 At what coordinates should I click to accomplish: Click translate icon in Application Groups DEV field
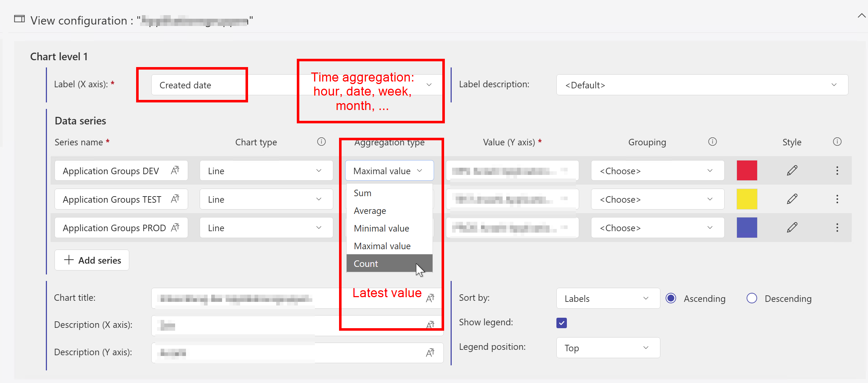coord(175,170)
